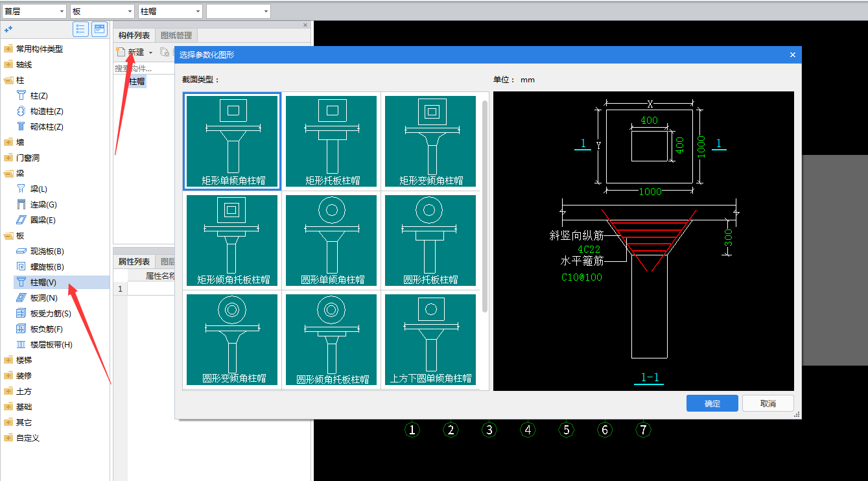Switch navigation panel to window view icon

99,29
